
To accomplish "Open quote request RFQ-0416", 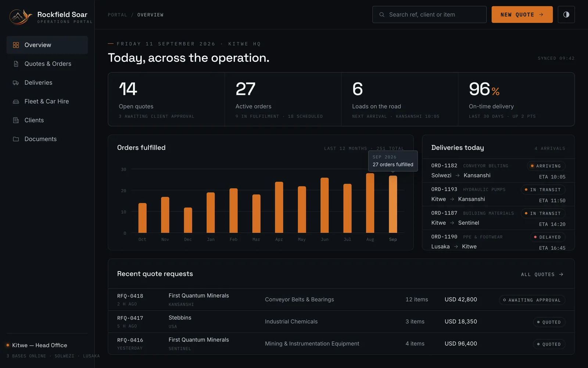I will pos(341,344).
